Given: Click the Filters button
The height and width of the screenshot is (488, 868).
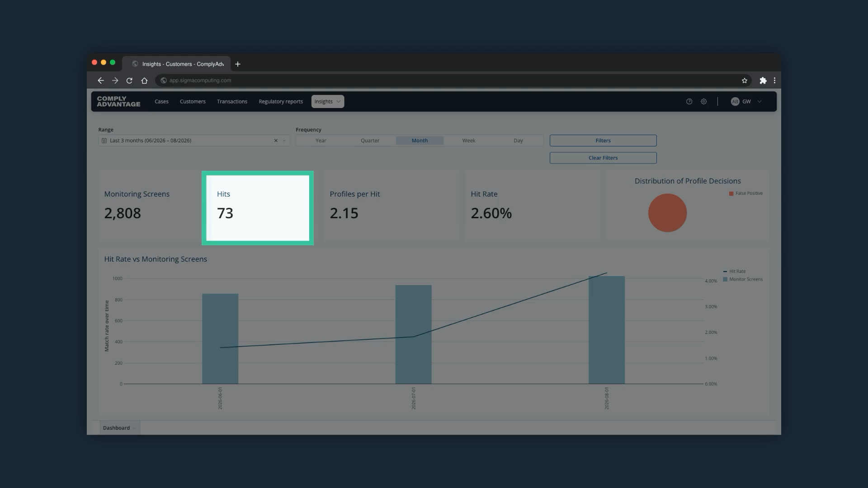Looking at the screenshot, I should (x=603, y=141).
